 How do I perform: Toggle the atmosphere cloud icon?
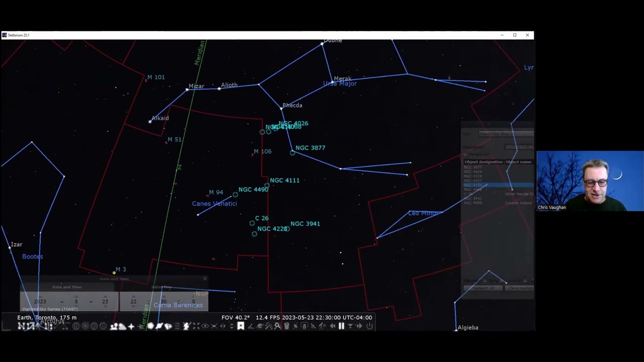click(x=122, y=326)
